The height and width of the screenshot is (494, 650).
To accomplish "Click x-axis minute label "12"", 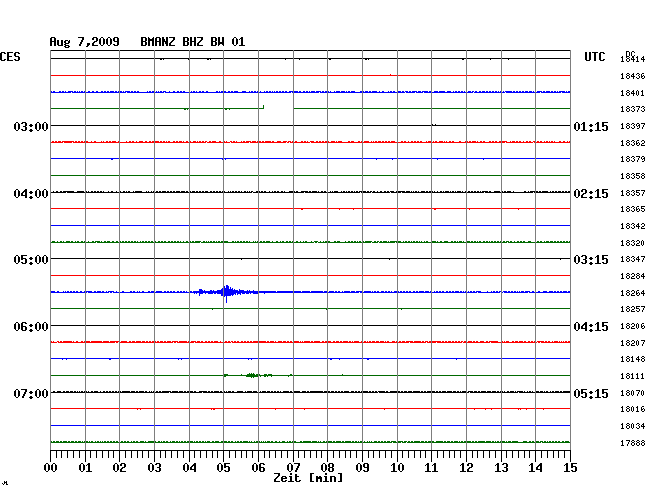I will [x=466, y=468].
